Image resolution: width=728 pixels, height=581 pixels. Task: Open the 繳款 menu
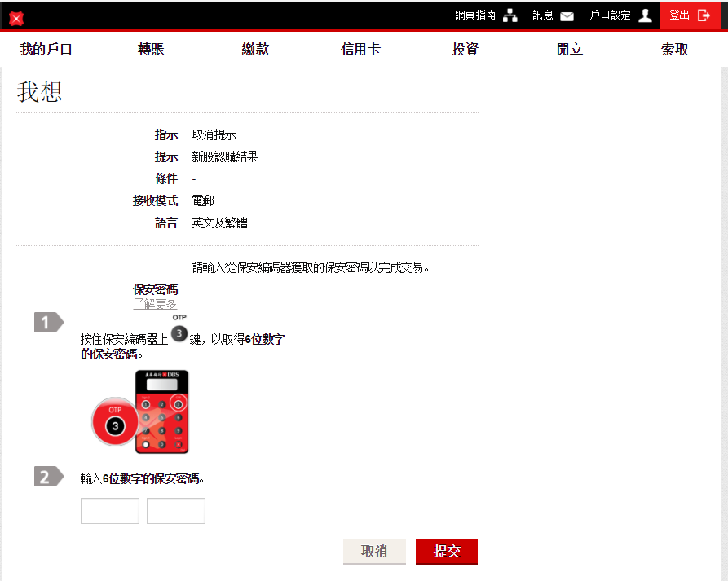coord(255,50)
